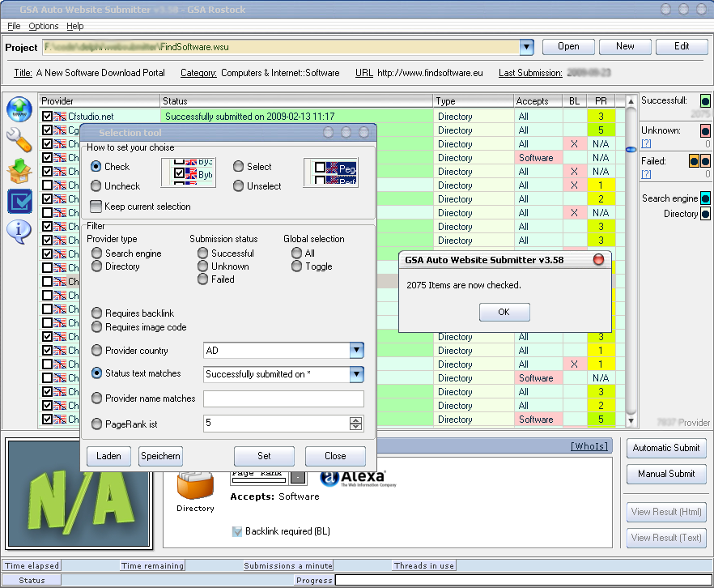Uncheck the Cfstudio.net provider checkbox
Viewport: 714px width, 588px height.
pos(47,117)
